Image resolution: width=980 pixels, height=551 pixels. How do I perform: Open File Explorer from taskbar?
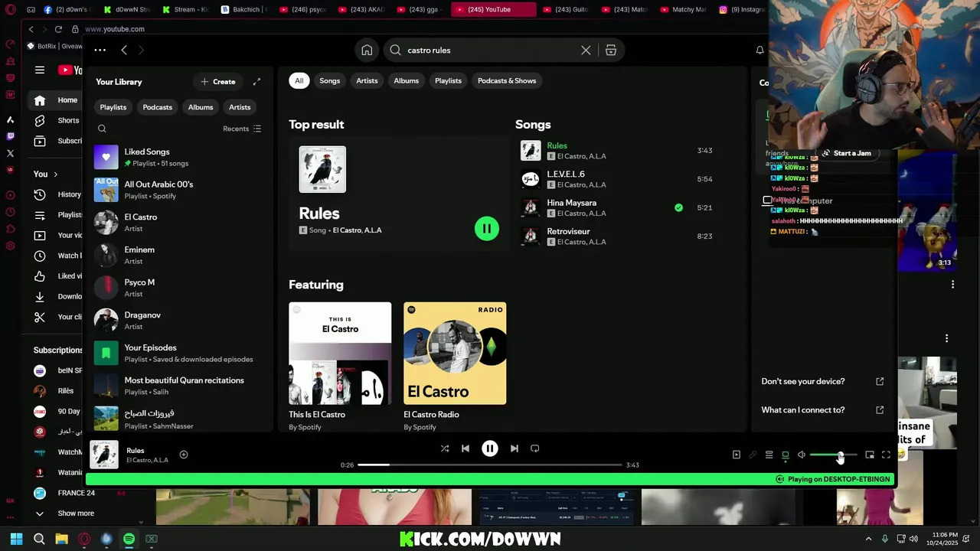pyautogui.click(x=61, y=539)
